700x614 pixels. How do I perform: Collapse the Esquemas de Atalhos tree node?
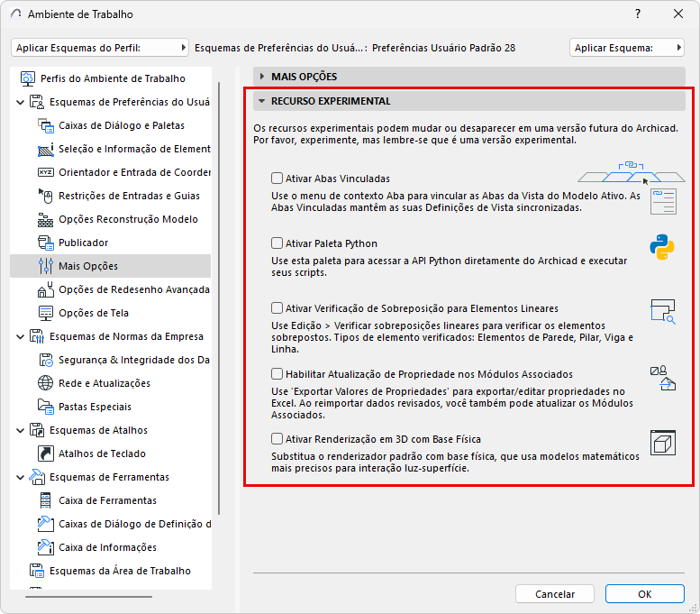(x=20, y=430)
